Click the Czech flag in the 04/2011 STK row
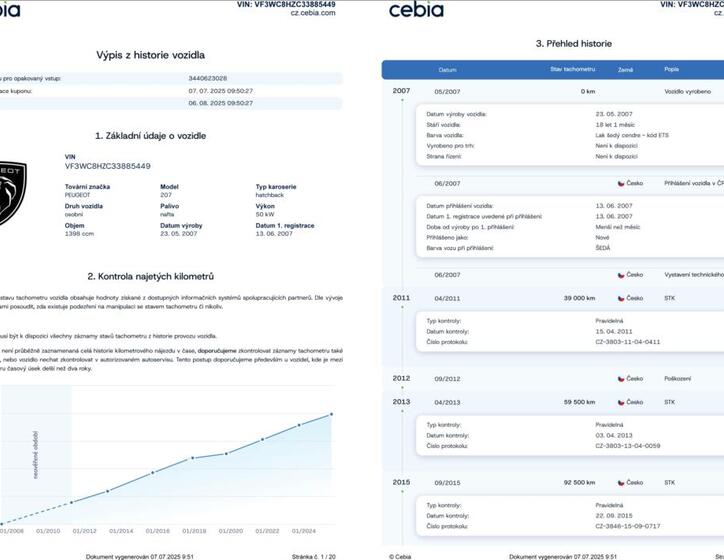Image resolution: width=724 pixels, height=560 pixels. [621, 298]
